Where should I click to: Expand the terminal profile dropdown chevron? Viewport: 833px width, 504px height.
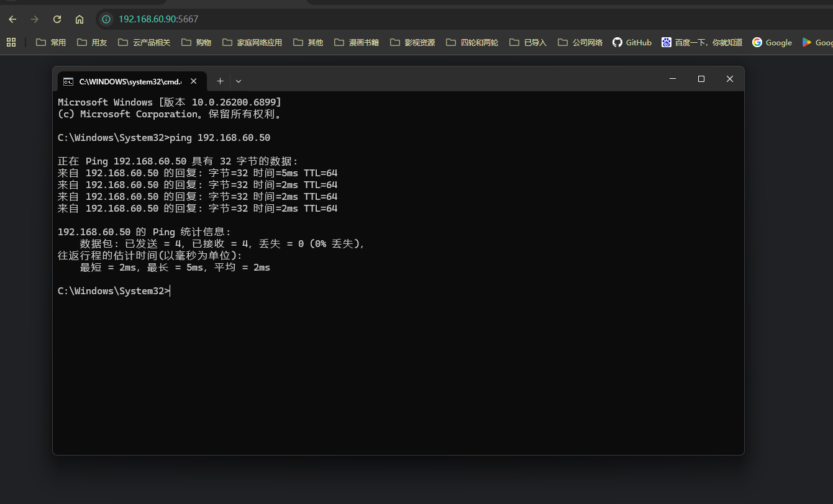tap(239, 81)
